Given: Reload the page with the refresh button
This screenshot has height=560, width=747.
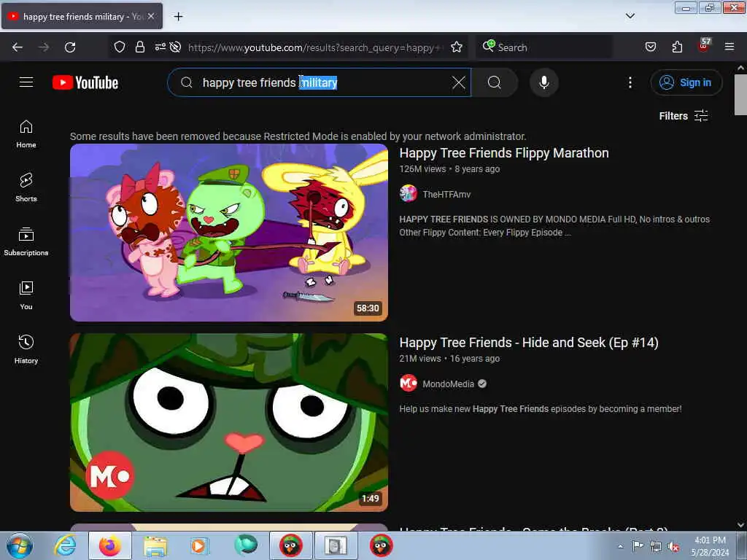Looking at the screenshot, I should (x=70, y=47).
